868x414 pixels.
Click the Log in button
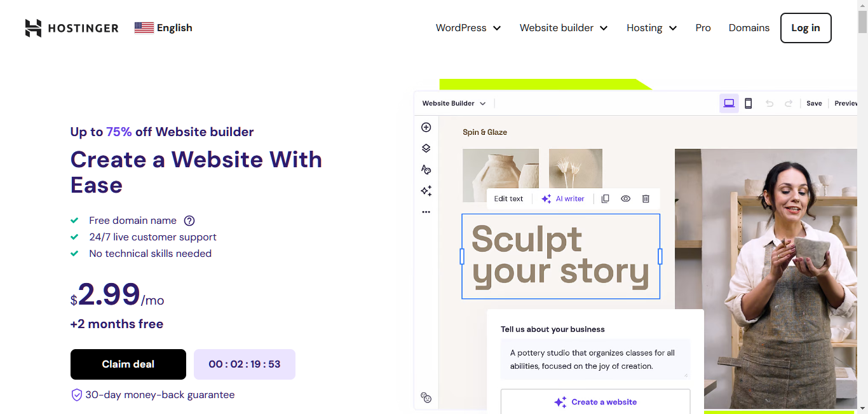(806, 28)
